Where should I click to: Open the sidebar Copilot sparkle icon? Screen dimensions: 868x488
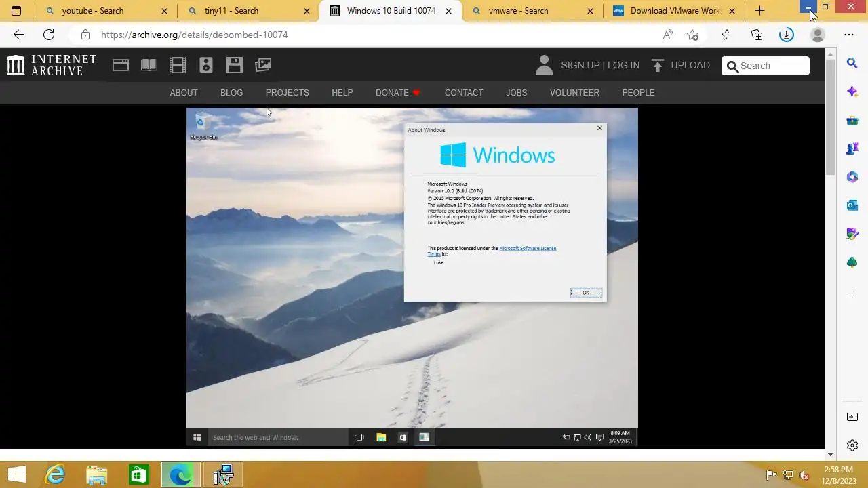pos(852,91)
